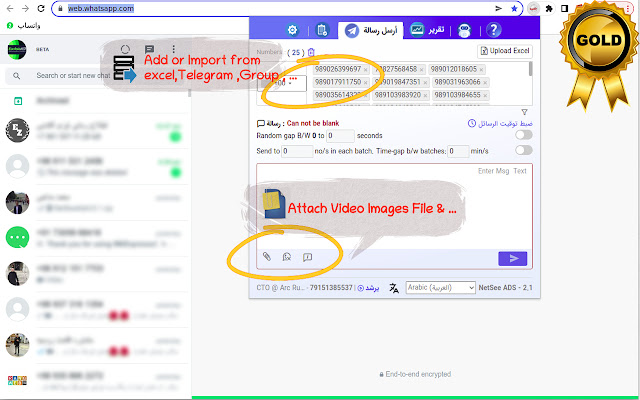640x400 pixels.
Task: Click the message template speech-bubble icon
Action: pyautogui.click(x=307, y=257)
